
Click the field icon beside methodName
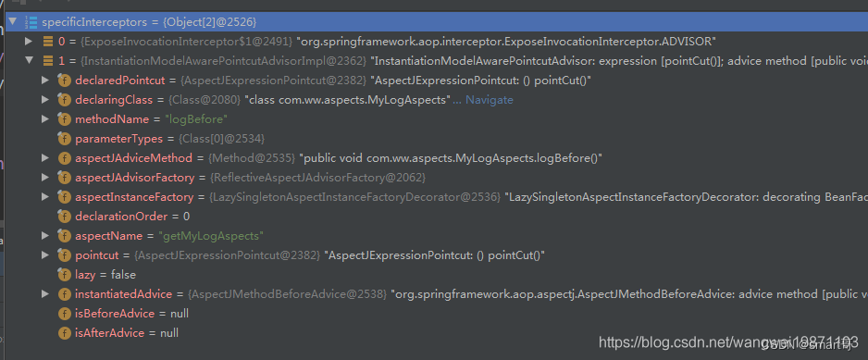64,119
